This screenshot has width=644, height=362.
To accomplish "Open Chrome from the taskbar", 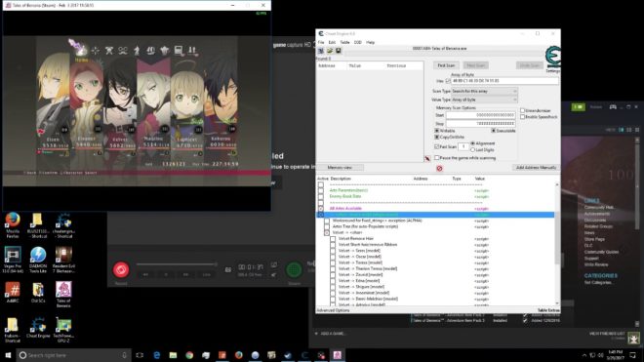I will (x=189, y=355).
